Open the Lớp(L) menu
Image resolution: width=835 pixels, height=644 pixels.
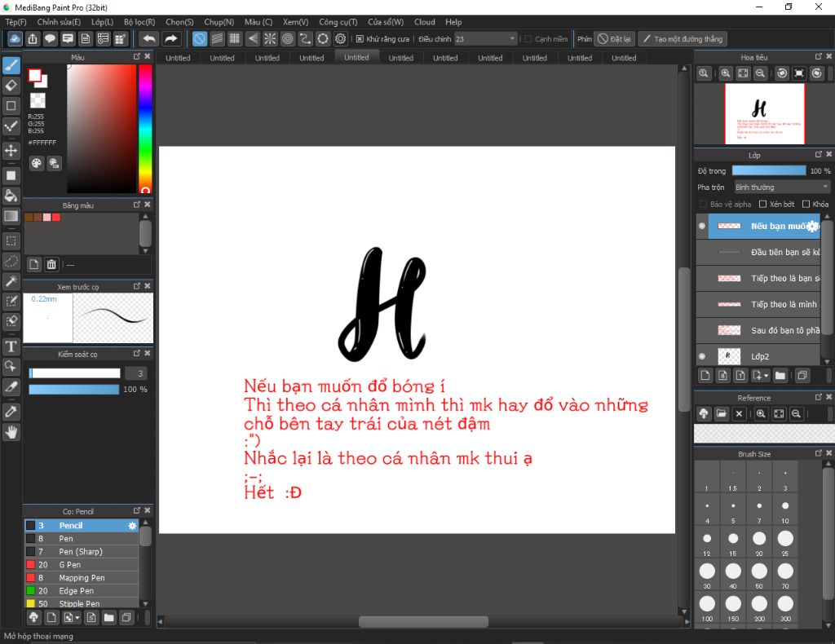coord(102,22)
